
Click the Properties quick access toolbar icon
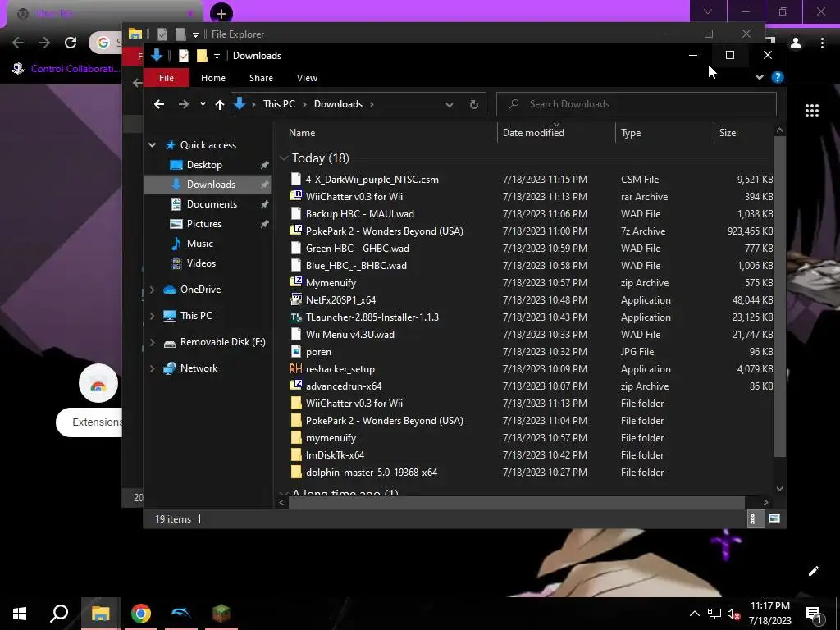[x=183, y=56]
